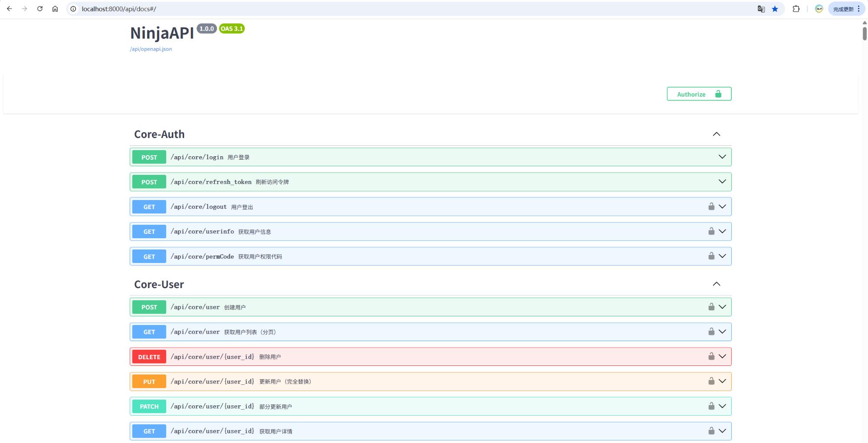
Task: Click lock icon on POST /api/core/user row
Action: pyautogui.click(x=711, y=306)
